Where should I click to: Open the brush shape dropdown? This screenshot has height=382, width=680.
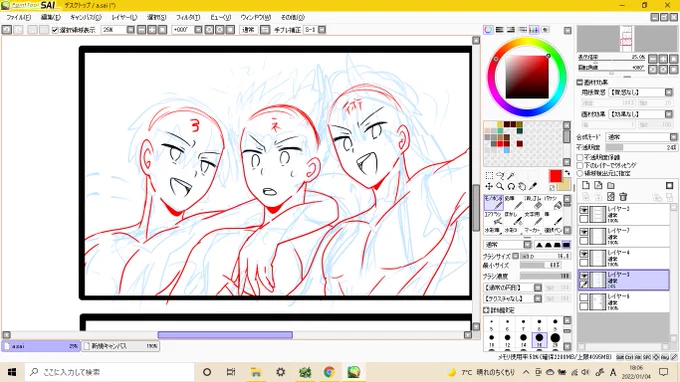pyautogui.click(x=538, y=287)
